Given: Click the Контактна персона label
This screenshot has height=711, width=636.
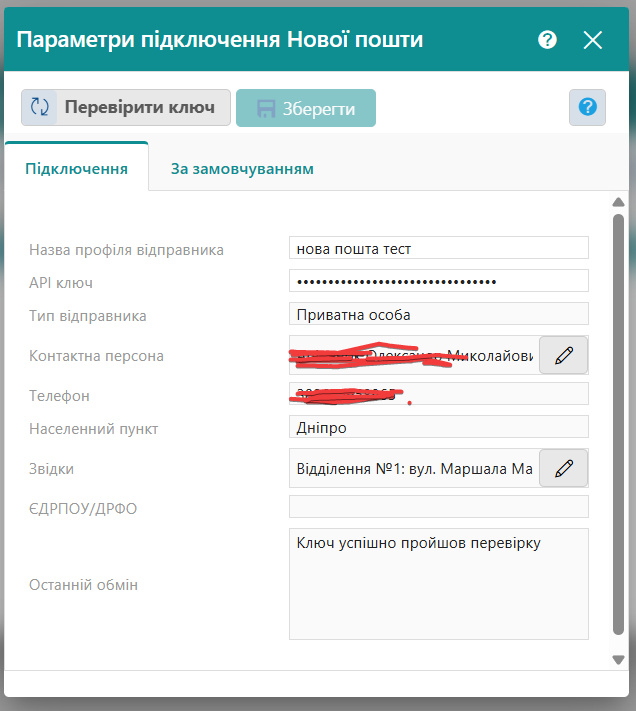Looking at the screenshot, I should pyautogui.click(x=97, y=356).
